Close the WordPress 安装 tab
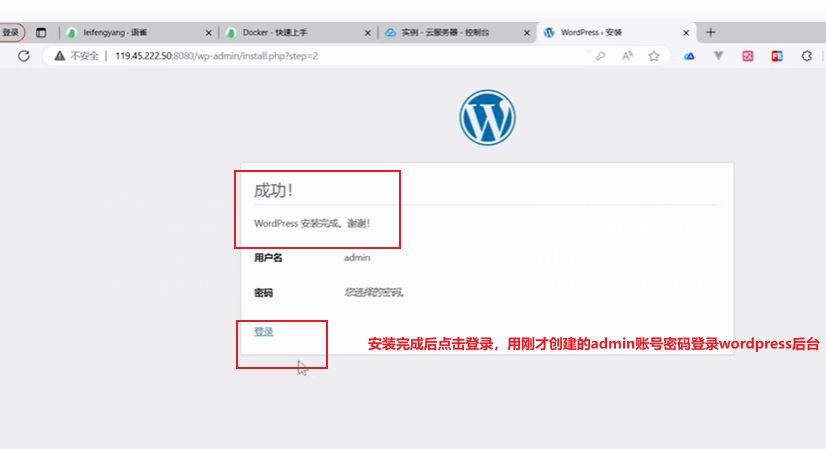The image size is (826, 449). click(686, 33)
